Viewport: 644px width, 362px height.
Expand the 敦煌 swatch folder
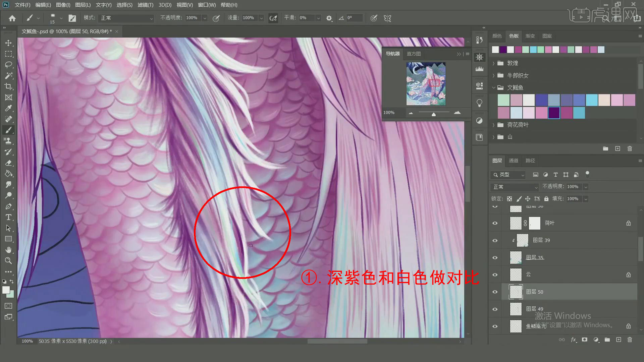tap(493, 63)
